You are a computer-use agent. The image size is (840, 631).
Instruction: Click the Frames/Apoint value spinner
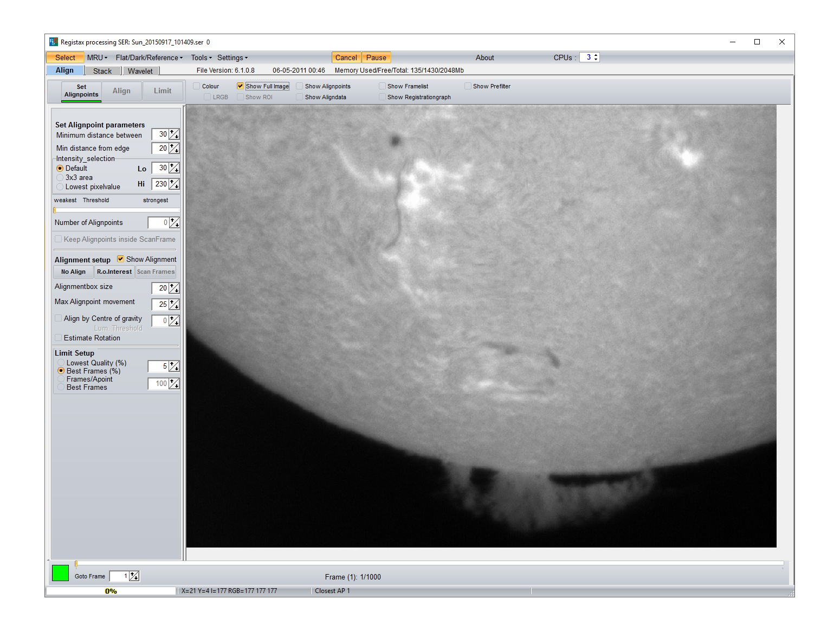pos(174,384)
